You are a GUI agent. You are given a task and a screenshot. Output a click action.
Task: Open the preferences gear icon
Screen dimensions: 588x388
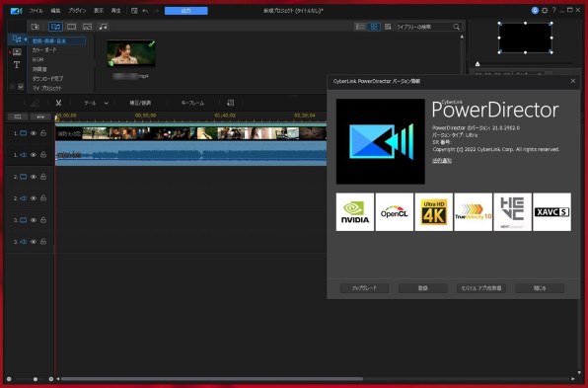pyautogui.click(x=545, y=11)
